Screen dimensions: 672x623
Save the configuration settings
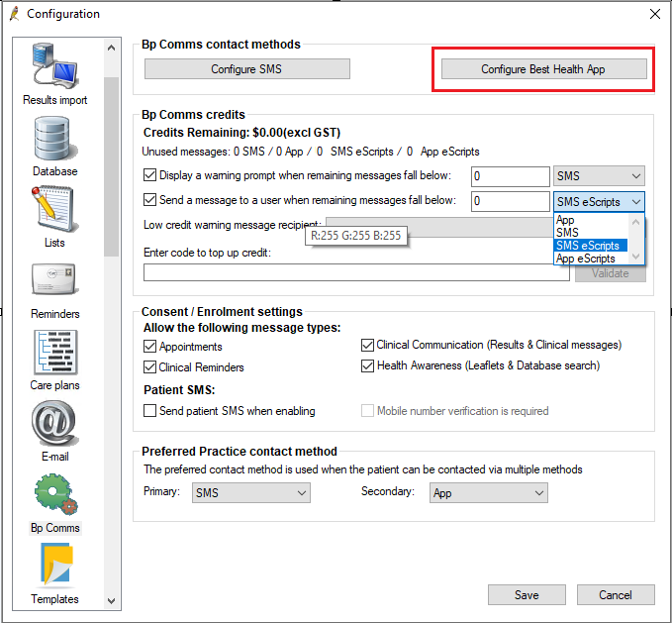[x=527, y=594]
